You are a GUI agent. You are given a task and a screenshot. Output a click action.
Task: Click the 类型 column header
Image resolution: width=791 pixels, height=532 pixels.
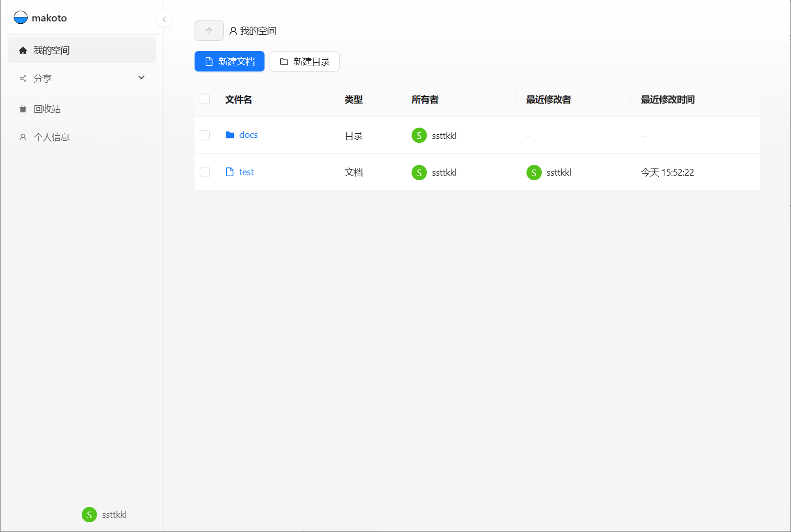(x=354, y=100)
